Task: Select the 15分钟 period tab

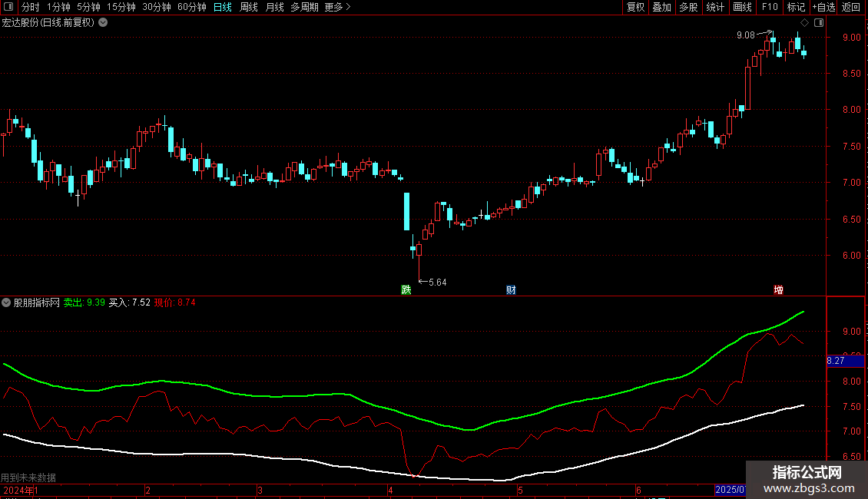Action: 121,7
